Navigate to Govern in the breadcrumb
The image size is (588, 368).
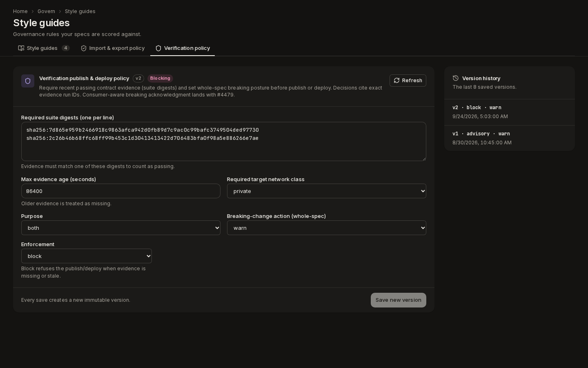click(46, 11)
